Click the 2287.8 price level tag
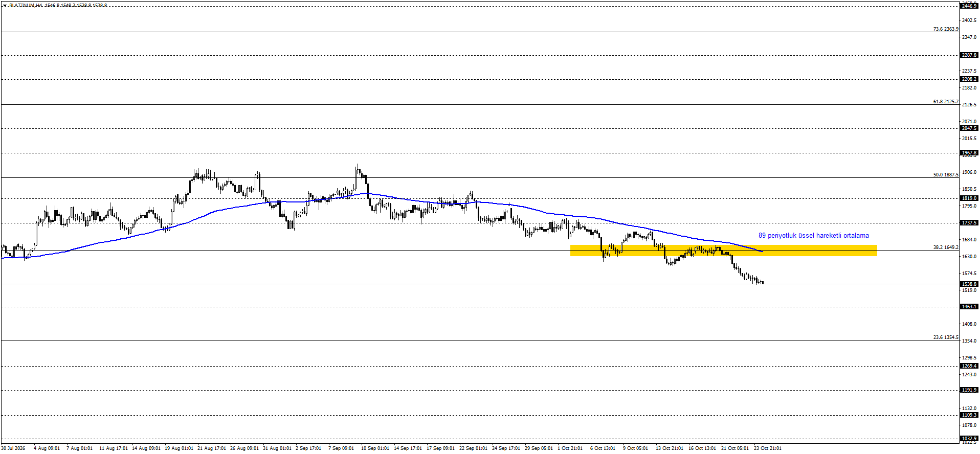980x454 pixels. pyautogui.click(x=969, y=55)
